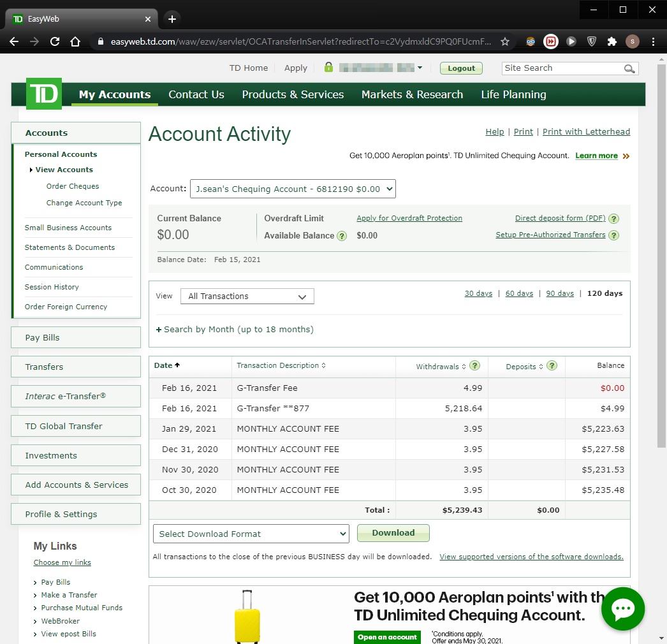The width and height of the screenshot is (667, 644).
Task: Open live chat bubble icon
Action: [x=623, y=609]
